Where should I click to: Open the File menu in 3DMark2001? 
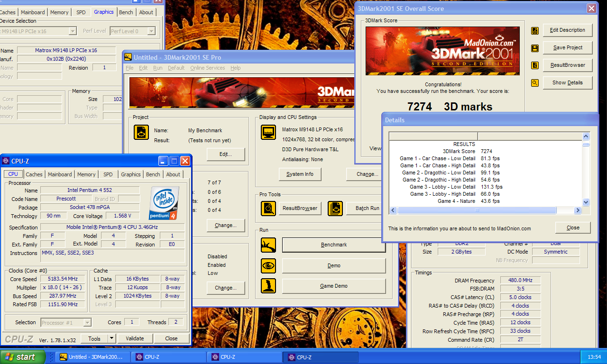point(129,68)
